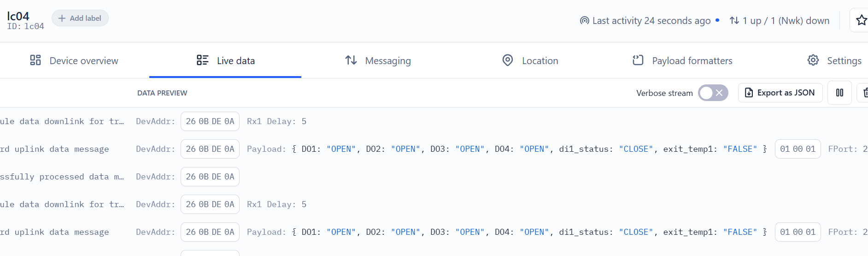This screenshot has width=868, height=256.
Task: Open the Payload formatters tab
Action: [682, 60]
